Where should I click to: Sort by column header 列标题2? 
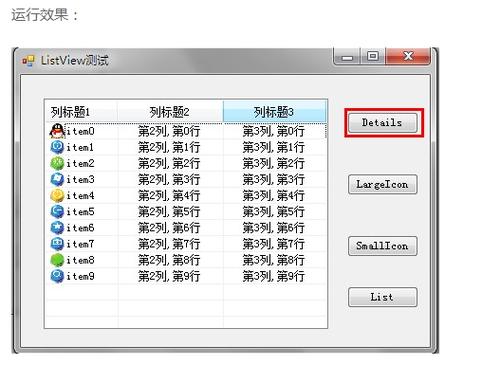[170, 112]
